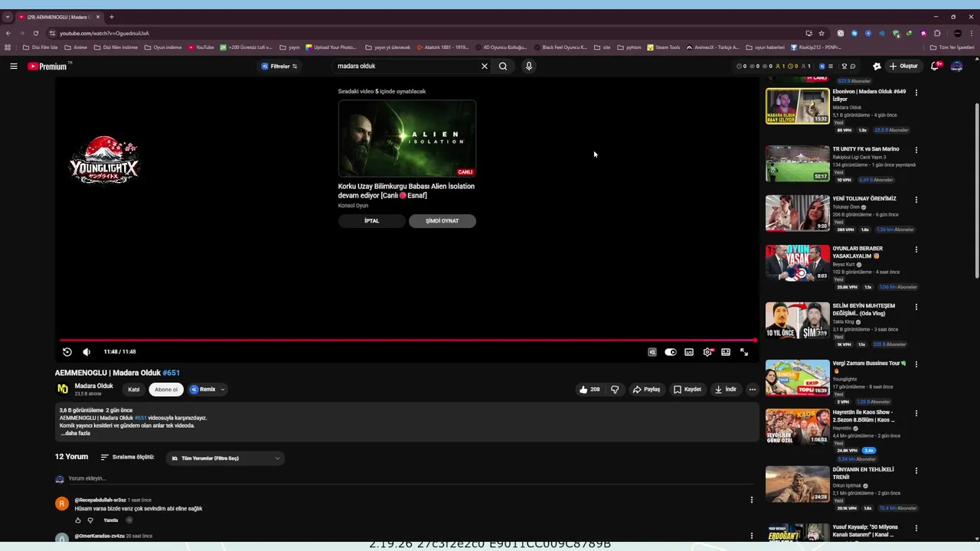Open menu for Ebonivon Madara Olduk #649 video

tap(916, 93)
